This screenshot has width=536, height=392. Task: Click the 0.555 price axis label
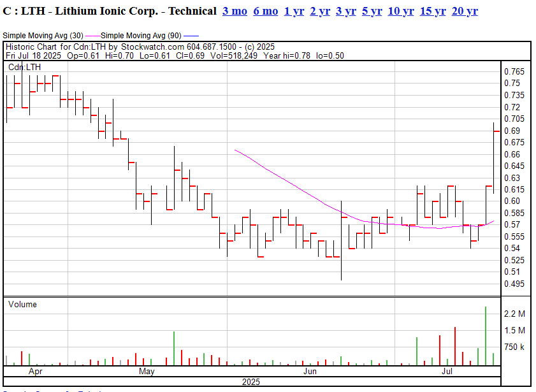[514, 236]
